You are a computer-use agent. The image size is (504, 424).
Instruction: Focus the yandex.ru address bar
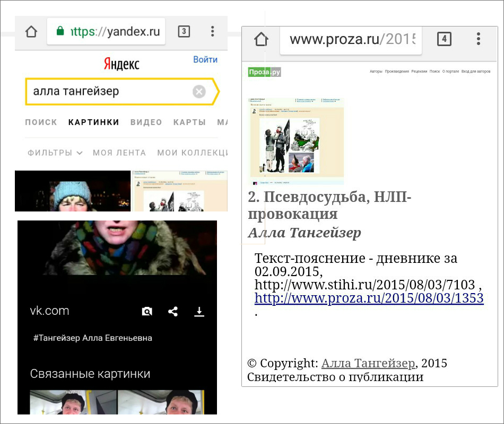tap(106, 31)
